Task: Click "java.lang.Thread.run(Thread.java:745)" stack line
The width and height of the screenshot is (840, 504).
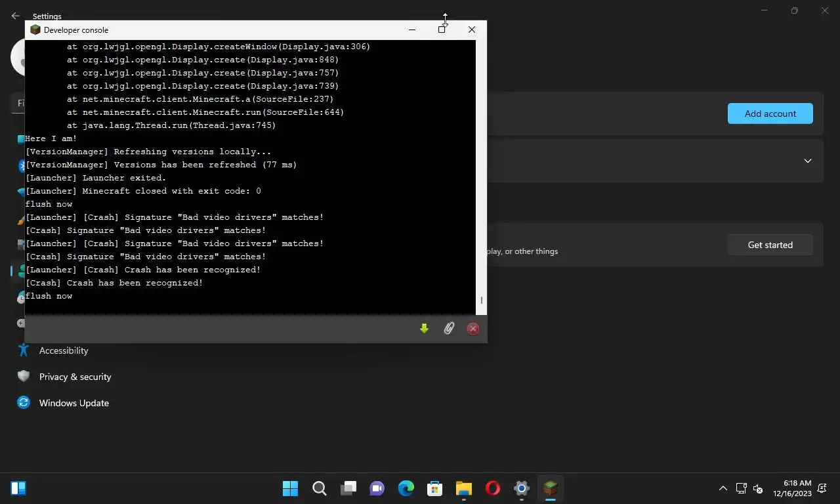Action: pos(171,125)
